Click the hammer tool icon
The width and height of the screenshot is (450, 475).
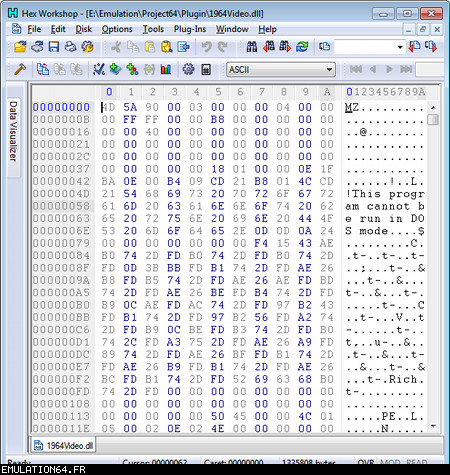[x=20, y=69]
